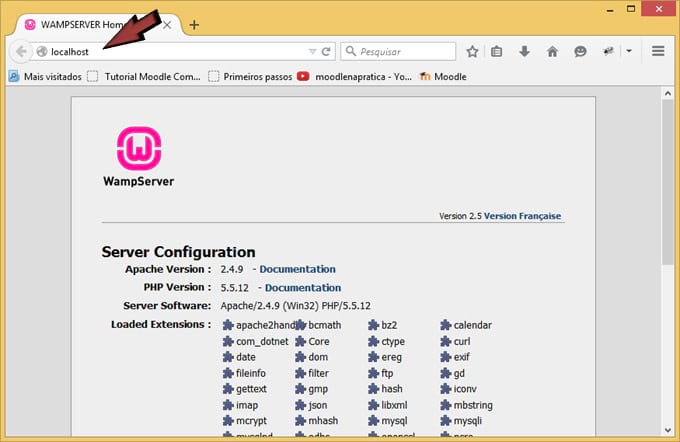The height and width of the screenshot is (442, 680).
Task: Click the bcmath extension icon
Action: pos(301,325)
